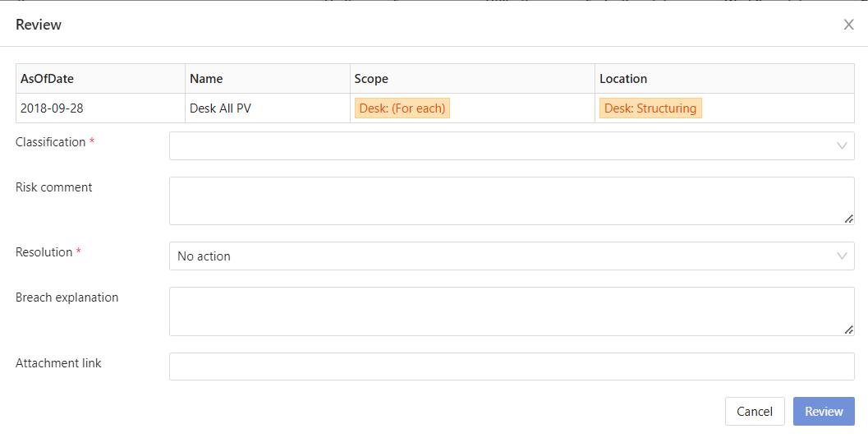The height and width of the screenshot is (438, 868).
Task: Focus the Risk comment text area
Action: (x=501, y=201)
